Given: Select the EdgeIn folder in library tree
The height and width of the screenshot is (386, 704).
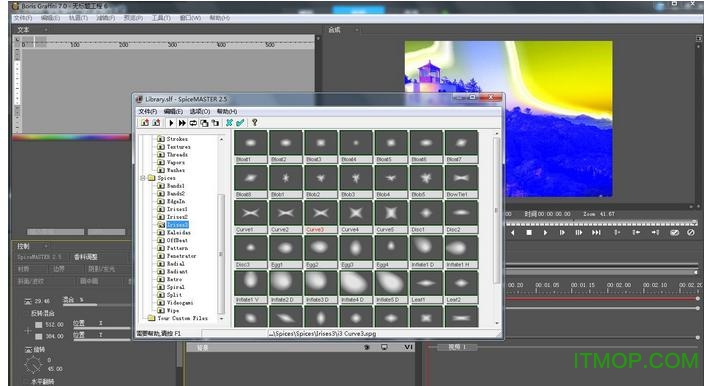Looking at the screenshot, I should pos(176,202).
